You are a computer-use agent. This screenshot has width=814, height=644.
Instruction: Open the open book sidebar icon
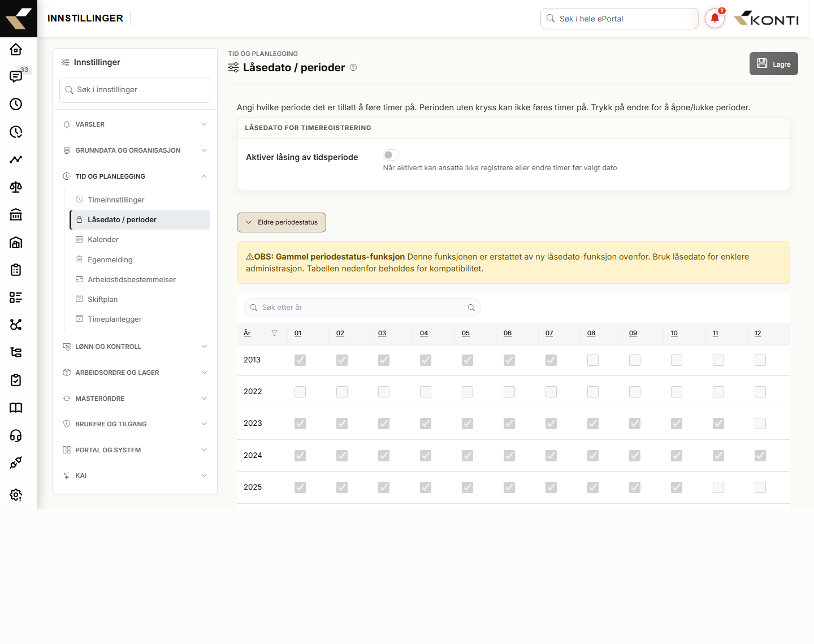pos(16,408)
